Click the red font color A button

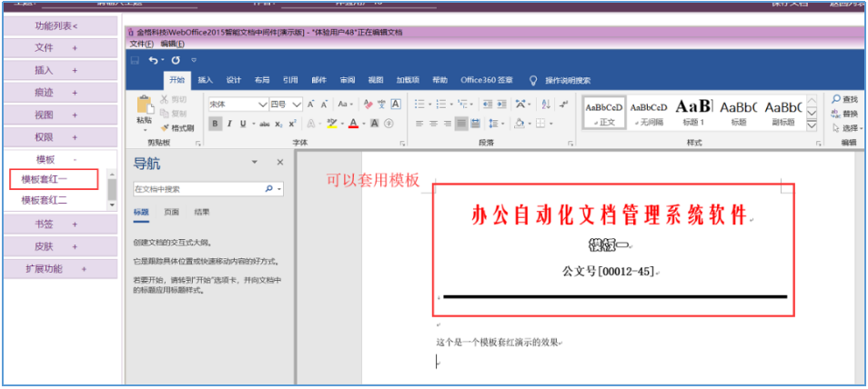(x=351, y=124)
